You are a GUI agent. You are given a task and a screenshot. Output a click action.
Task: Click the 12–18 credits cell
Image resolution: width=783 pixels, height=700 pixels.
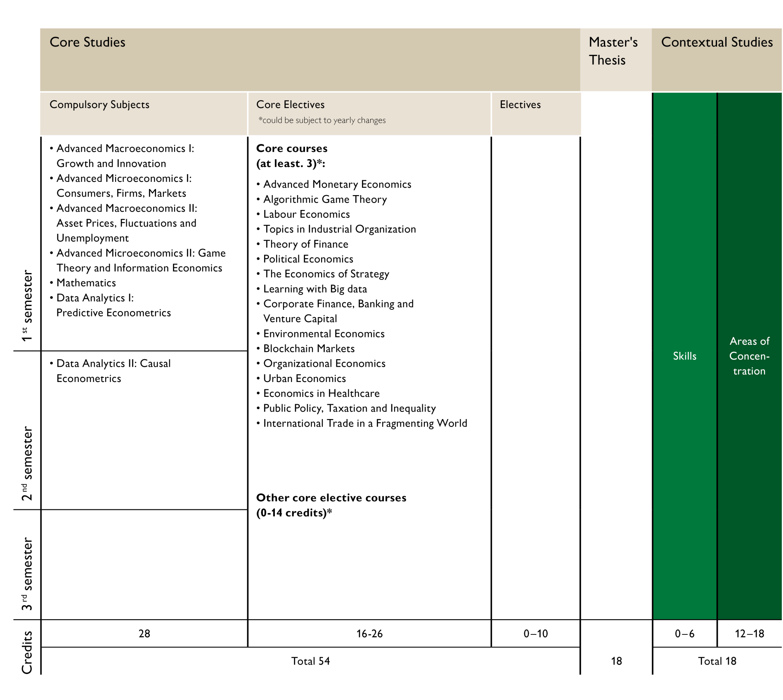[749, 634]
